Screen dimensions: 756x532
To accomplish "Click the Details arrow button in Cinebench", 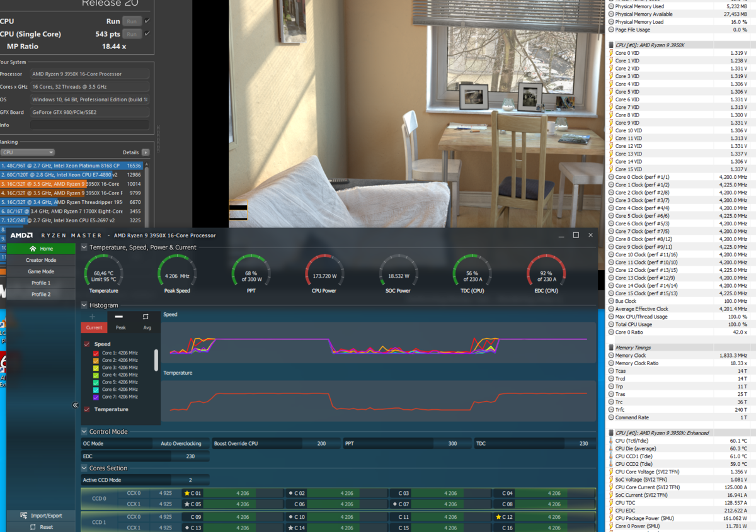I will pos(146,152).
